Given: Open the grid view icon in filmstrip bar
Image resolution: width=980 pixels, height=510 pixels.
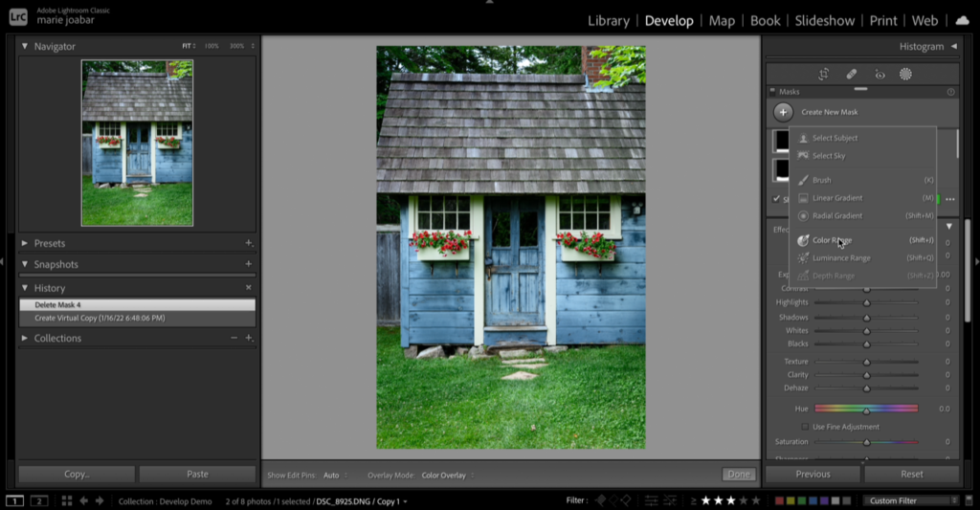Looking at the screenshot, I should click(x=67, y=500).
